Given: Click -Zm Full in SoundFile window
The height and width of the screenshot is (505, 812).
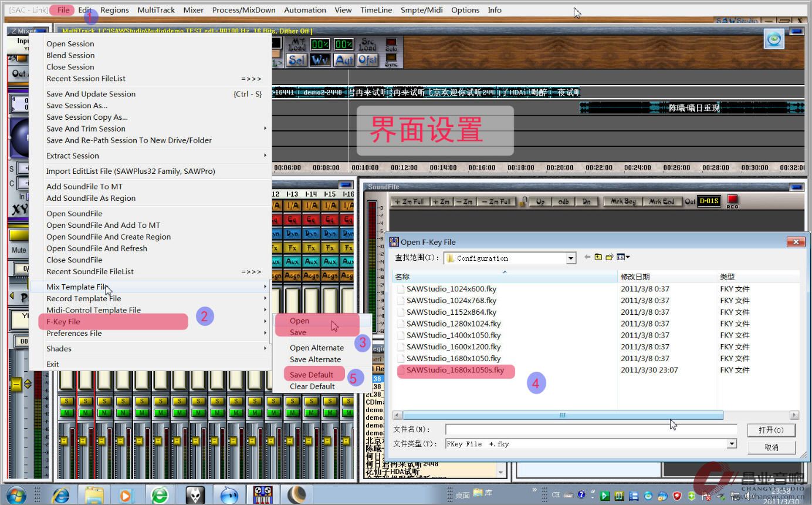Looking at the screenshot, I should coord(496,201).
